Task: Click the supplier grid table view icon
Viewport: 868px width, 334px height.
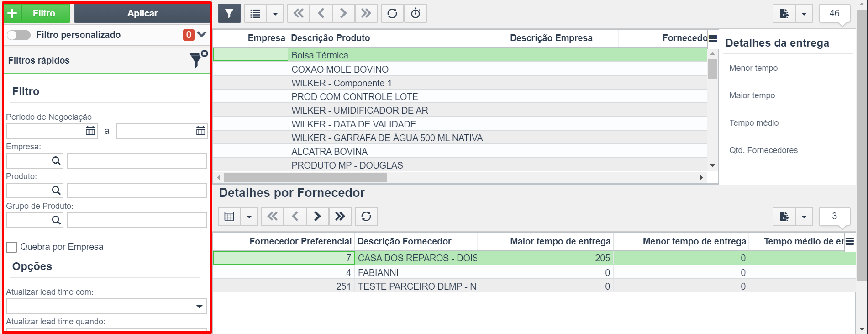Action: [x=229, y=217]
